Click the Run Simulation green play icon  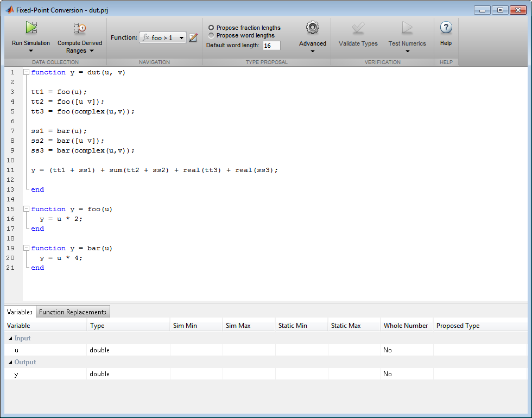[31, 28]
